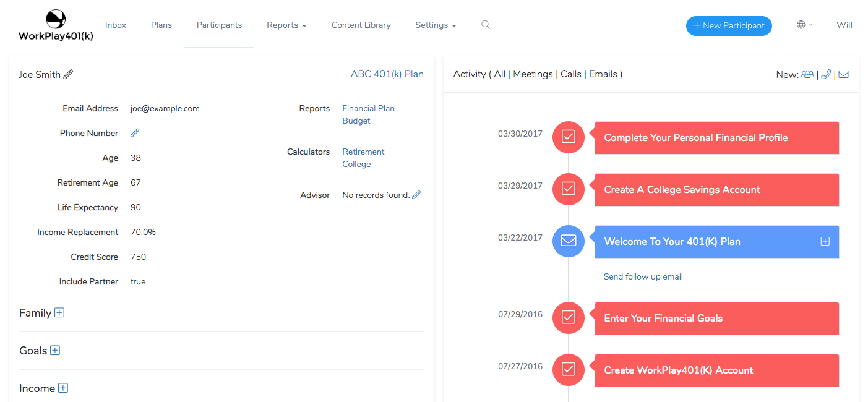Click the globe language icon
The width and height of the screenshot is (868, 402).
coord(801,25)
